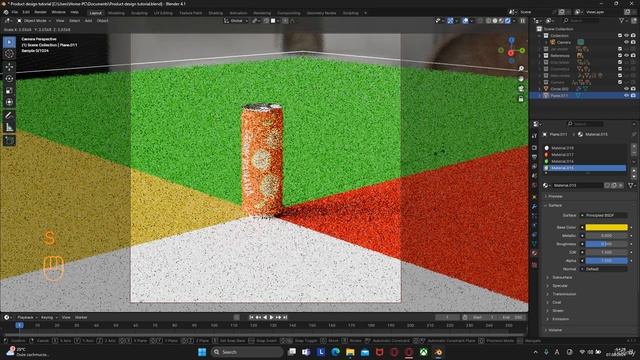The height and width of the screenshot is (360, 640).
Task: Select the Cursor tool
Action: (x=9, y=54)
